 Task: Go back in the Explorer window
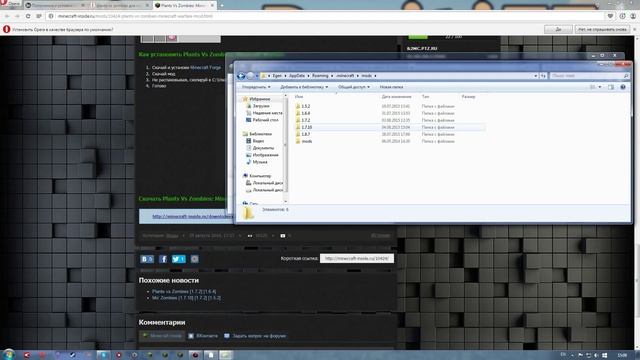(x=241, y=76)
